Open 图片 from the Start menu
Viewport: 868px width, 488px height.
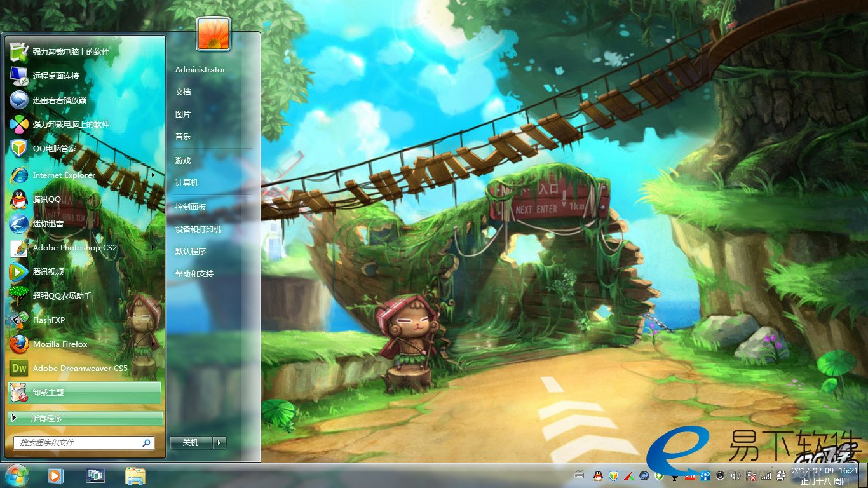(183, 114)
